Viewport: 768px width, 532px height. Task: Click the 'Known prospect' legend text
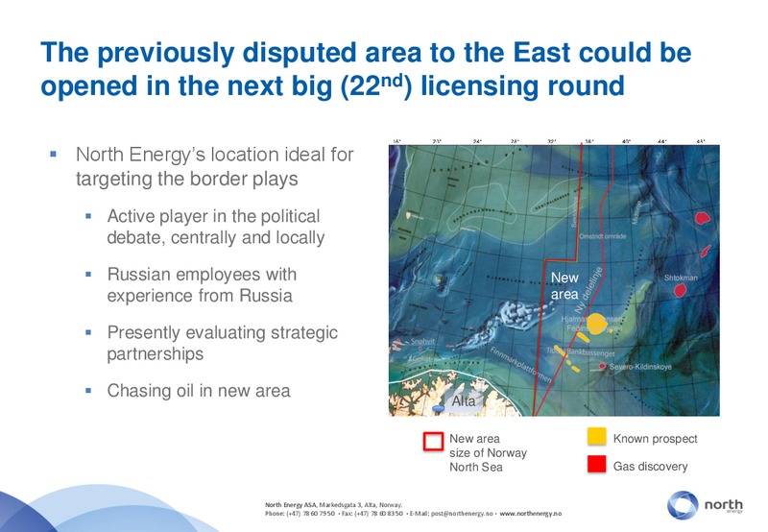point(655,439)
